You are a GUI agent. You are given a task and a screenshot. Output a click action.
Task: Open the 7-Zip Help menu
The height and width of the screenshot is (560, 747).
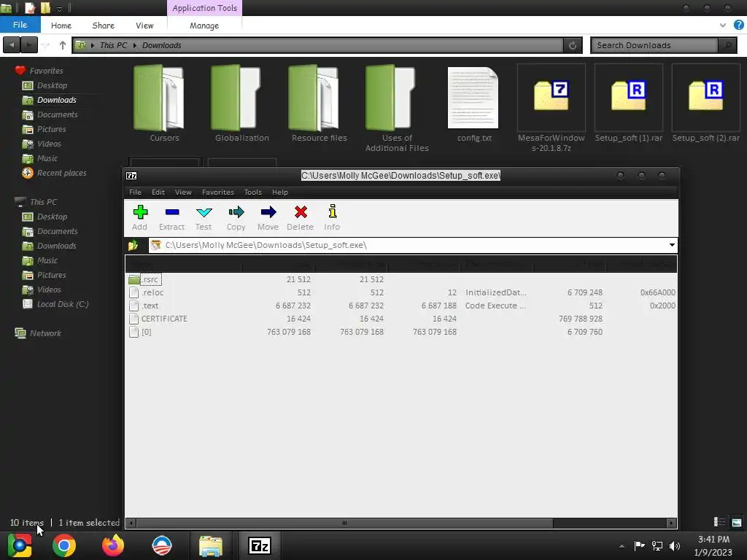[279, 192]
